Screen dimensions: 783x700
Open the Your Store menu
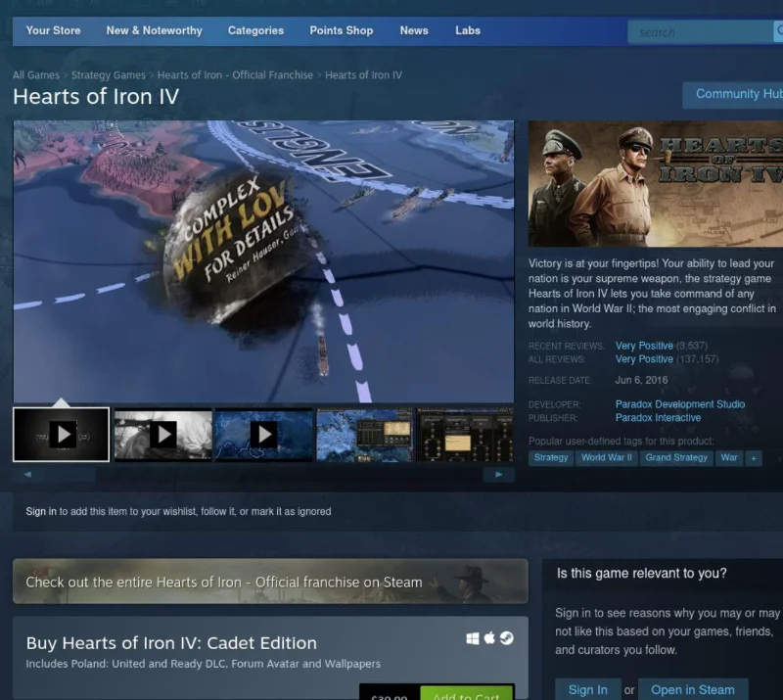pos(53,30)
